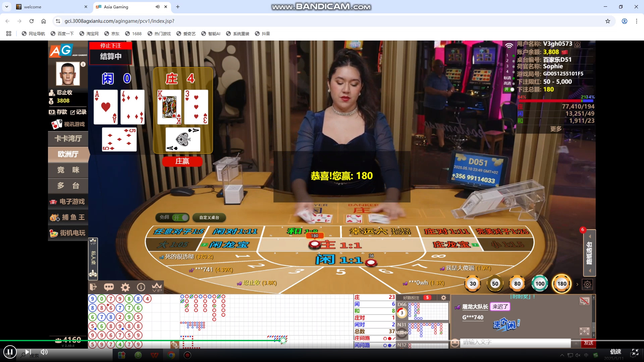Expand 更多 betting statistics

[x=556, y=129]
